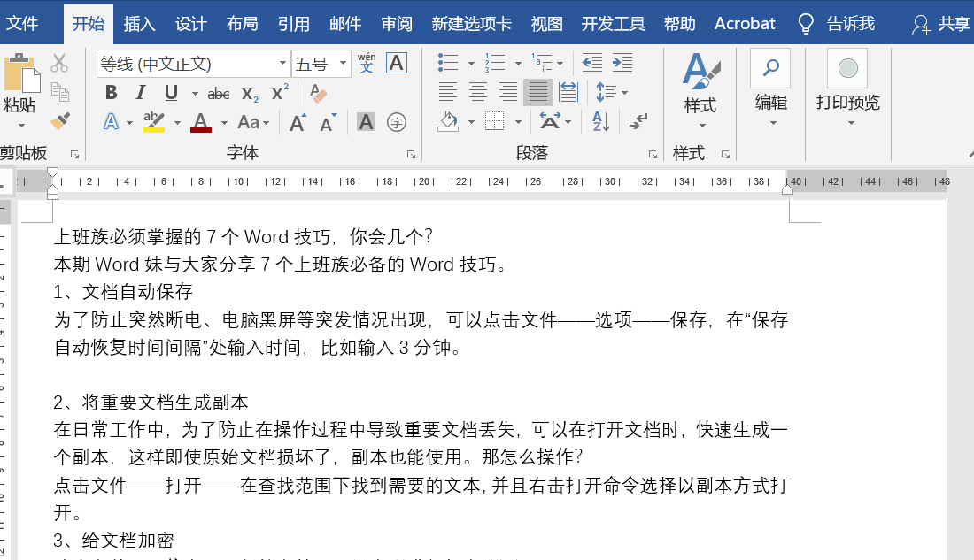Expand the font color dropdown arrow
This screenshot has width=974, height=560.
(x=224, y=123)
